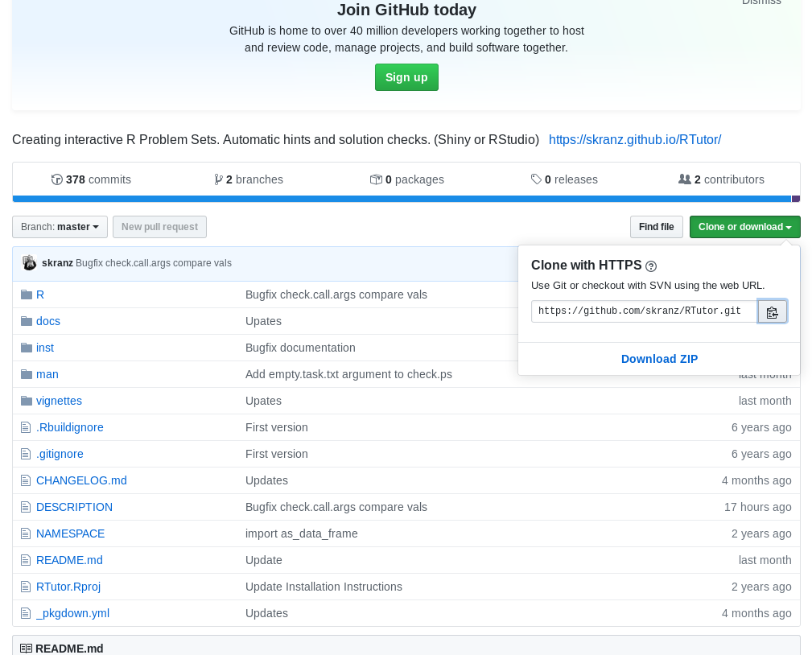812x655 pixels.
Task: Click the vignettes folder icon
Action: pos(27,401)
